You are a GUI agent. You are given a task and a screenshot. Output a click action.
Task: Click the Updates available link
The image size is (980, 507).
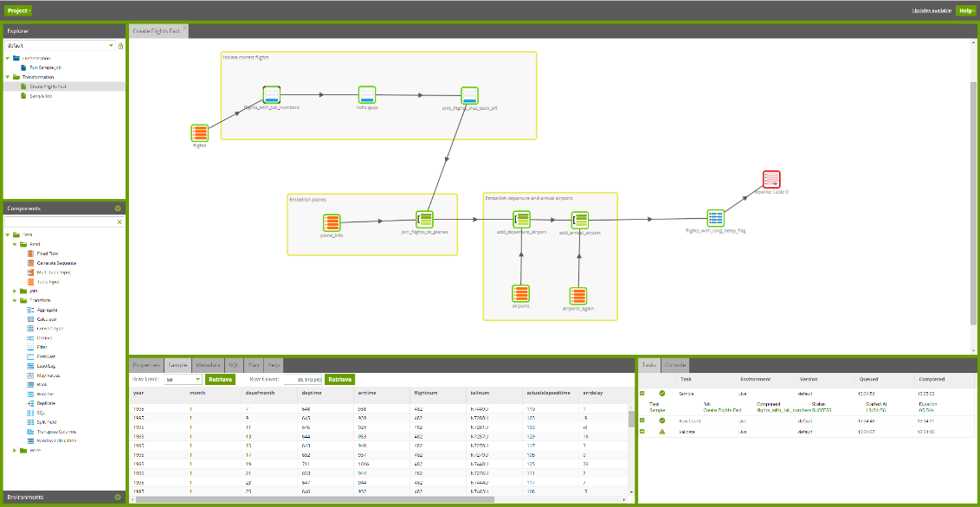(932, 10)
